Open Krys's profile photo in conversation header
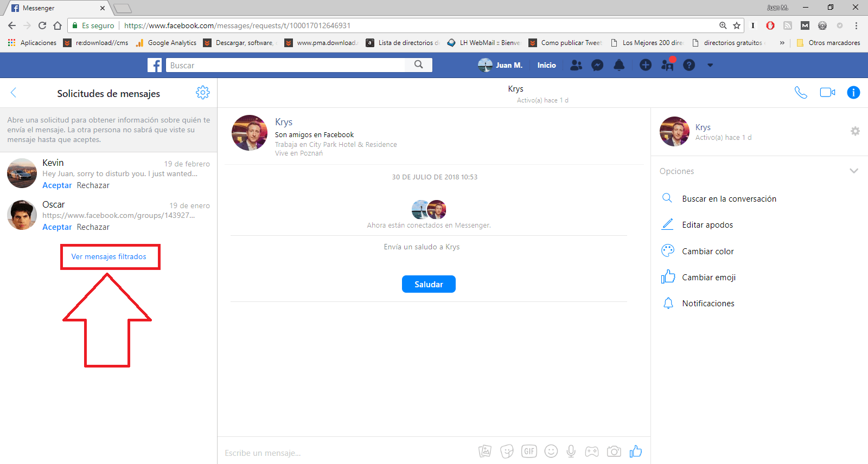868x464 pixels. 250,133
